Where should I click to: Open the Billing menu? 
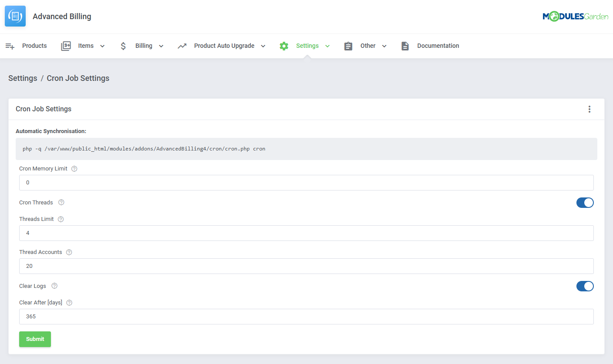pyautogui.click(x=144, y=46)
